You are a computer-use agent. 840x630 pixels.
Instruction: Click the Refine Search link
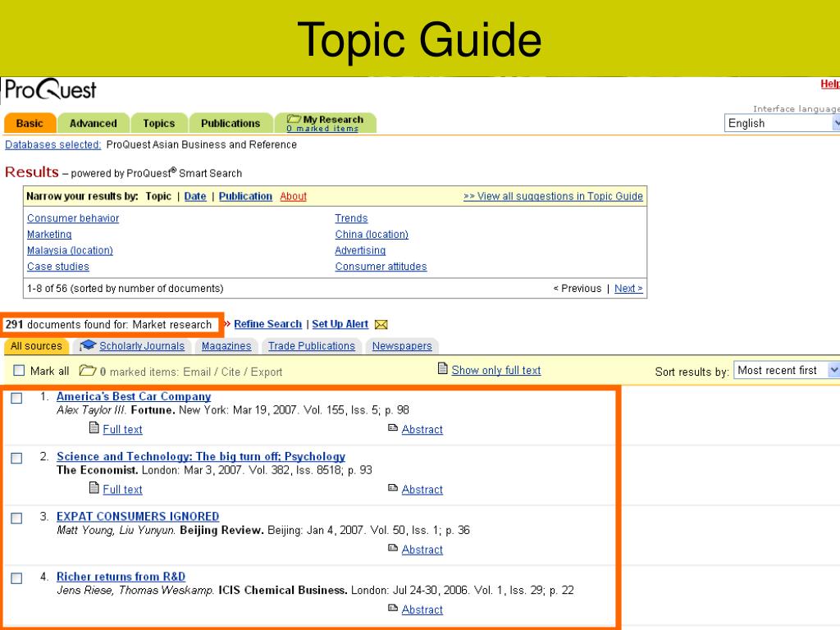(x=268, y=323)
